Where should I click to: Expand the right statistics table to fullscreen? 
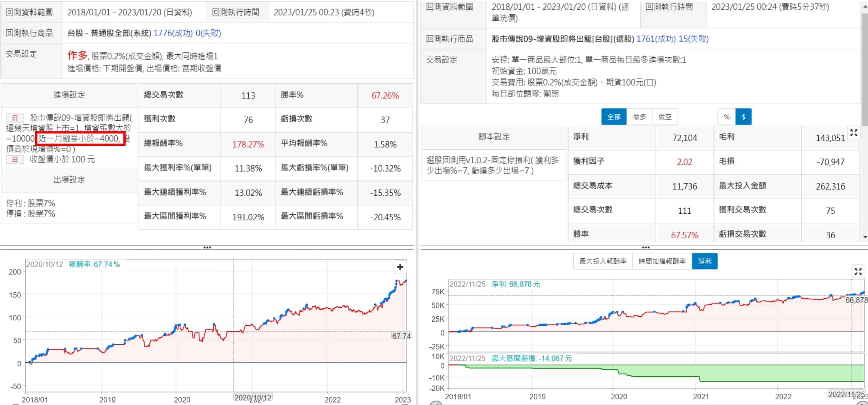(854, 133)
